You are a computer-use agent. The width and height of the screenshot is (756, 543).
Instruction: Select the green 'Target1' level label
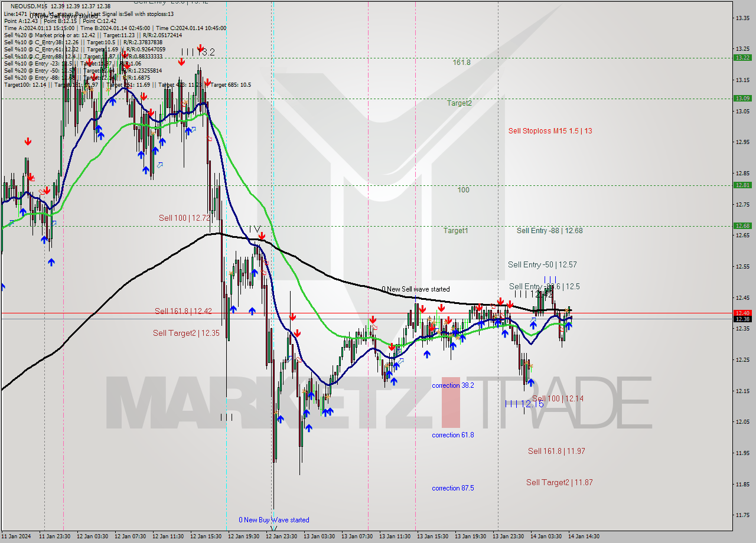456,231
